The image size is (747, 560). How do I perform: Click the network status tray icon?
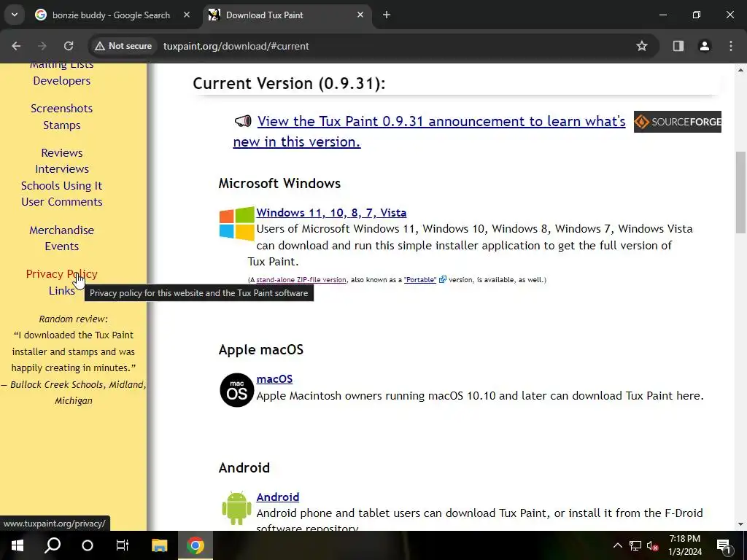coord(635,545)
